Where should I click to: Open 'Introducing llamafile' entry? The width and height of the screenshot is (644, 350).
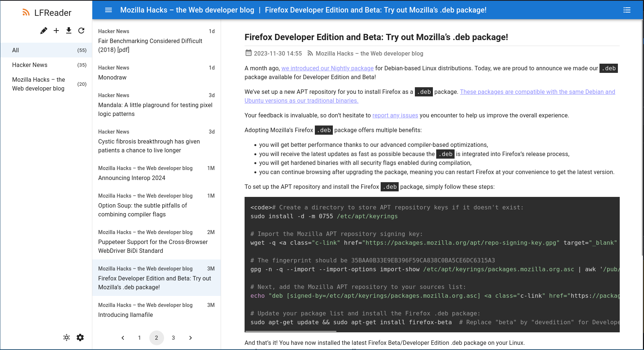click(x=156, y=310)
